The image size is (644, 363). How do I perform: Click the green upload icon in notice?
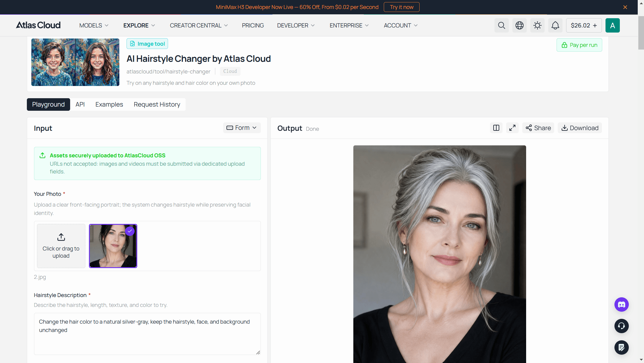42,156
